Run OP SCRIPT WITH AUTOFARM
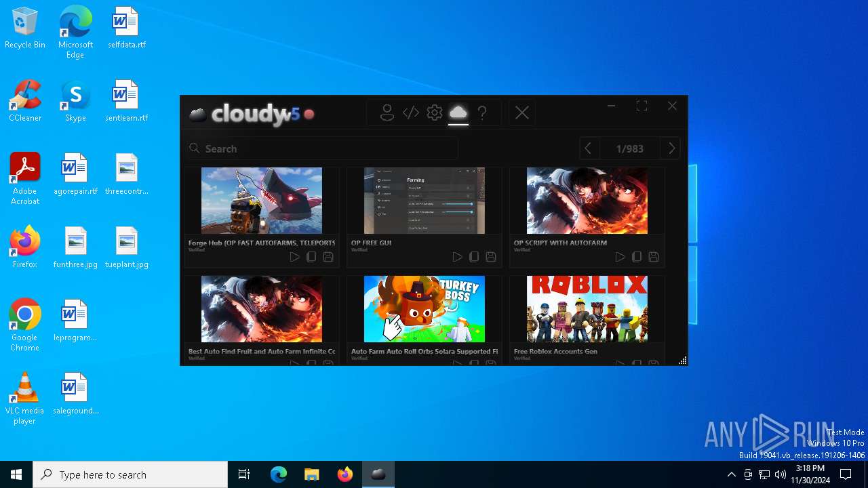 click(x=620, y=257)
